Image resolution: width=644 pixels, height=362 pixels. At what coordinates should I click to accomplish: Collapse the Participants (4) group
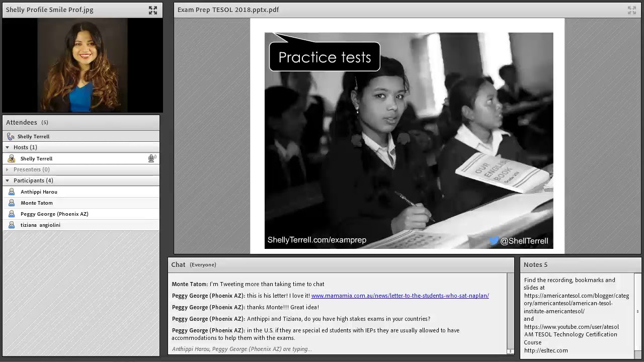(7, 180)
